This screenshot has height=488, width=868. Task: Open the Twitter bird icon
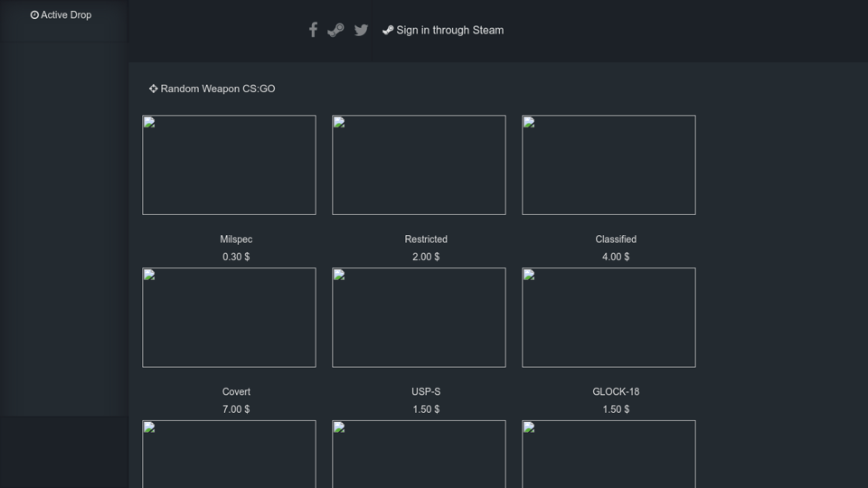pyautogui.click(x=361, y=30)
